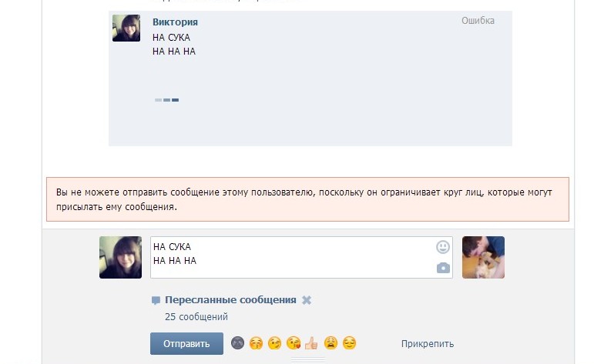Open the emoji picker smiley icon

pyautogui.click(x=443, y=247)
